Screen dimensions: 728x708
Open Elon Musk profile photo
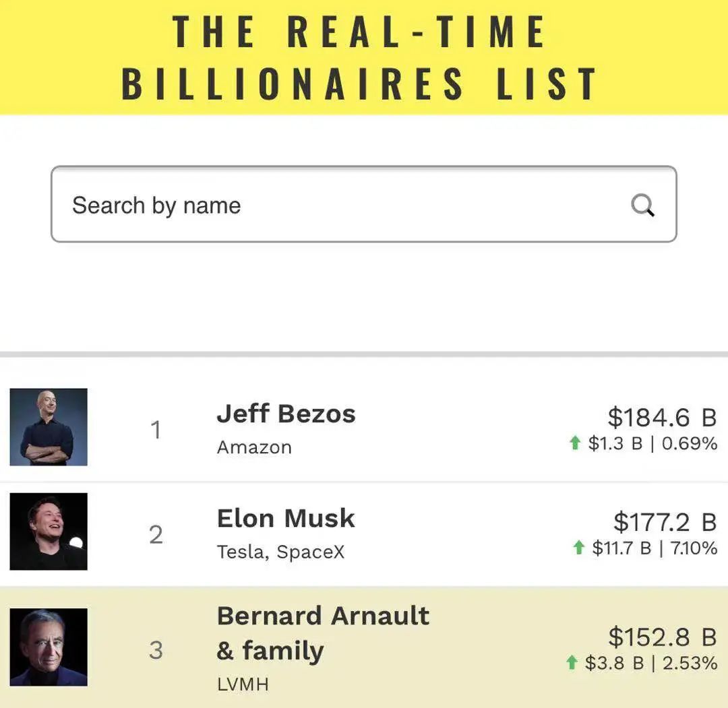pyautogui.click(x=49, y=532)
